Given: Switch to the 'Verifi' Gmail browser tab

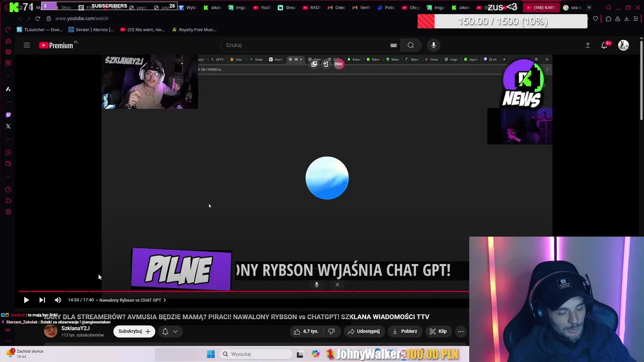Looking at the screenshot, I should click(x=362, y=8).
